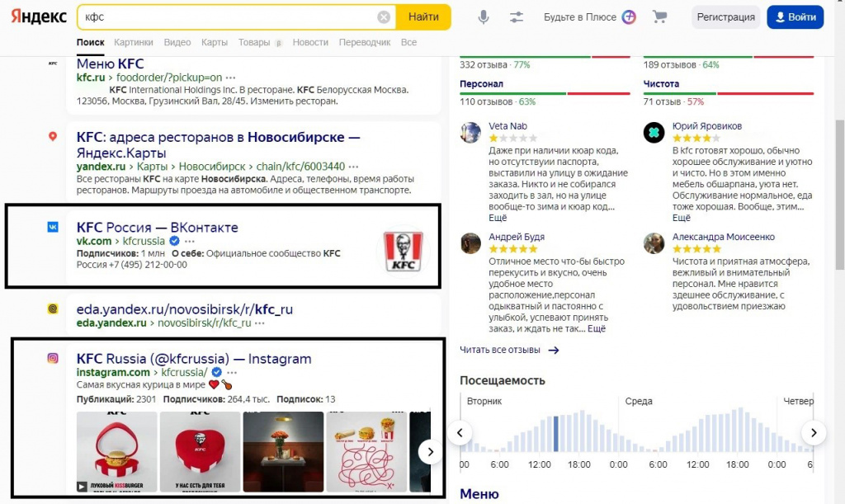Click kfc.ru green URL link

[x=91, y=78]
